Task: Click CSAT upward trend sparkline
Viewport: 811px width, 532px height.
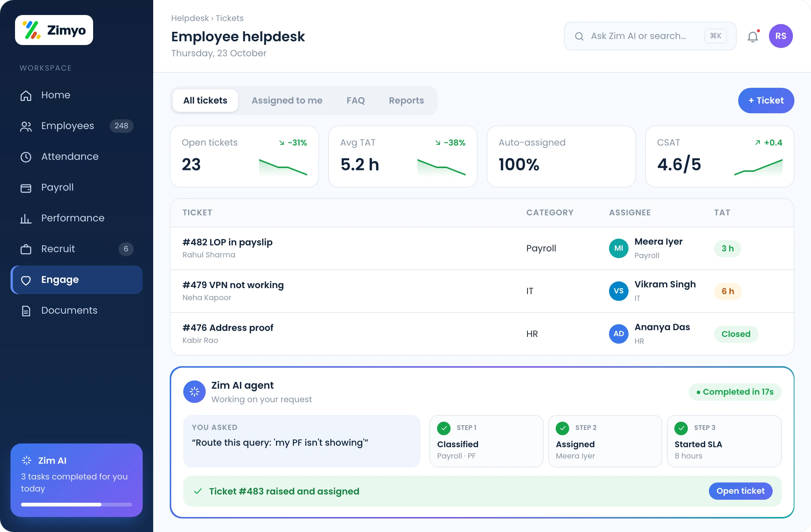Action: (758, 167)
